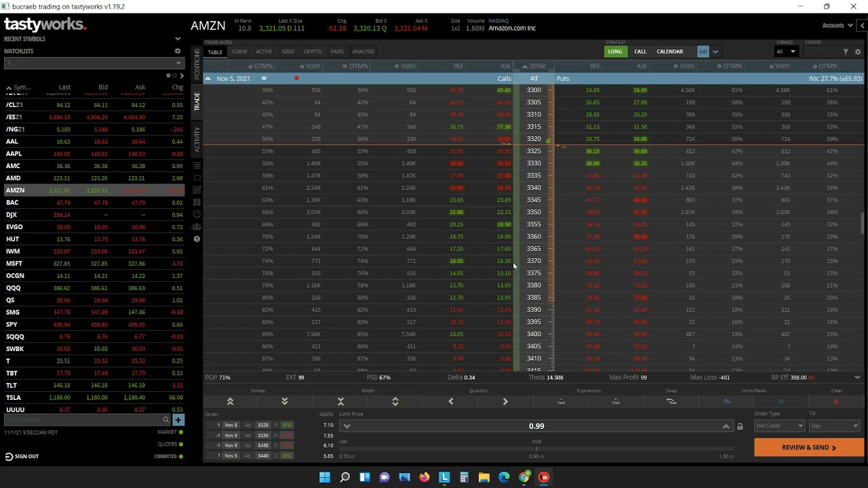Image resolution: width=868 pixels, height=488 pixels.
Task: Open Firefox from the taskbar
Action: point(424,477)
